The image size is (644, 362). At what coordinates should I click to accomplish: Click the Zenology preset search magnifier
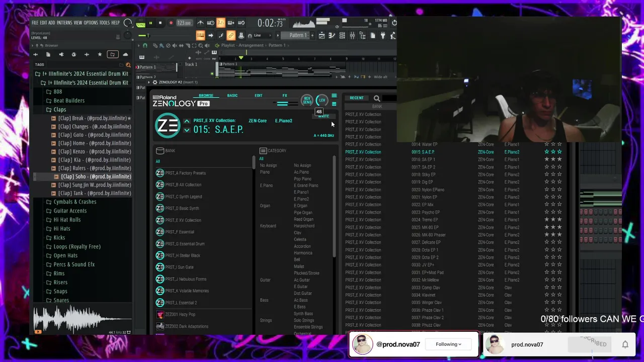tap(377, 99)
